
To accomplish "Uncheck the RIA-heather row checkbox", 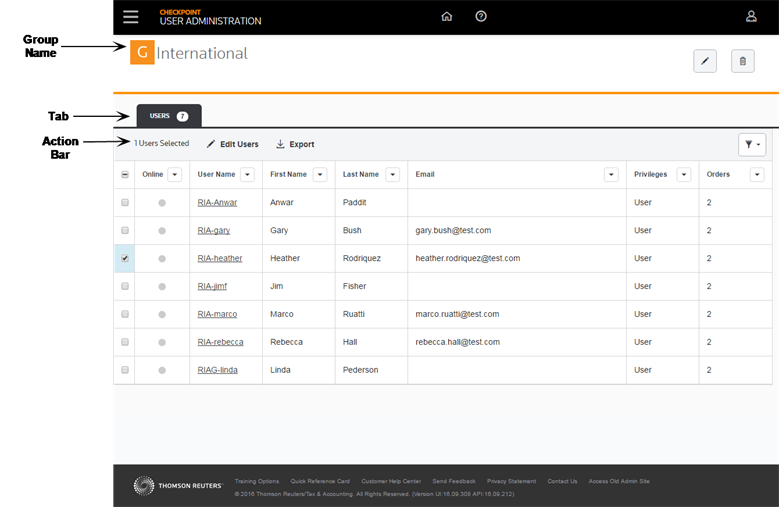I will click(125, 258).
